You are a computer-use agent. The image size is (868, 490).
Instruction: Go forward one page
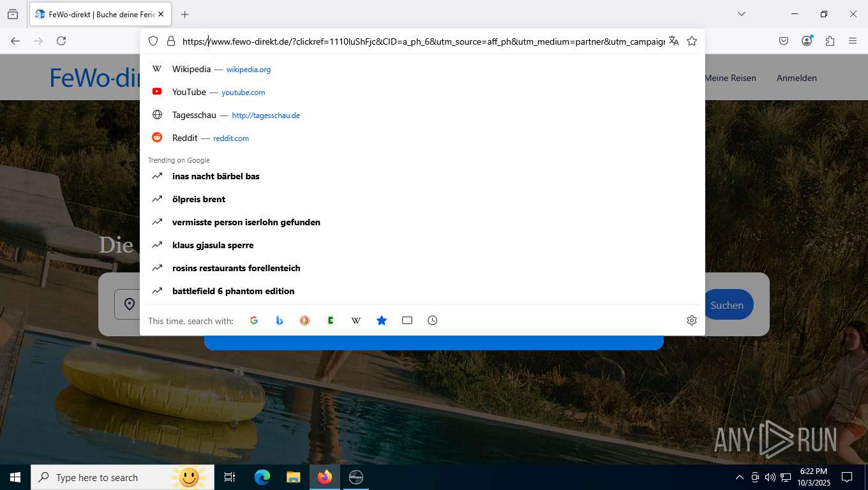38,41
